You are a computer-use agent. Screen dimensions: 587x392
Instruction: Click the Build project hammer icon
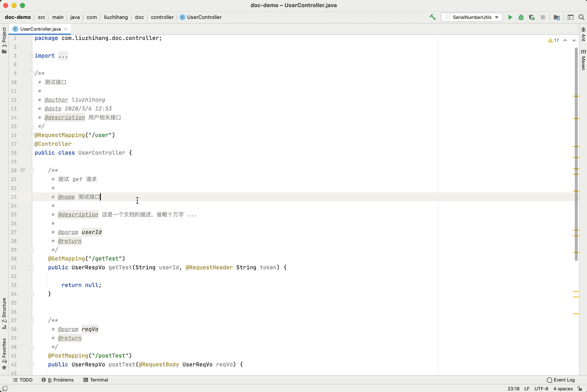click(433, 17)
